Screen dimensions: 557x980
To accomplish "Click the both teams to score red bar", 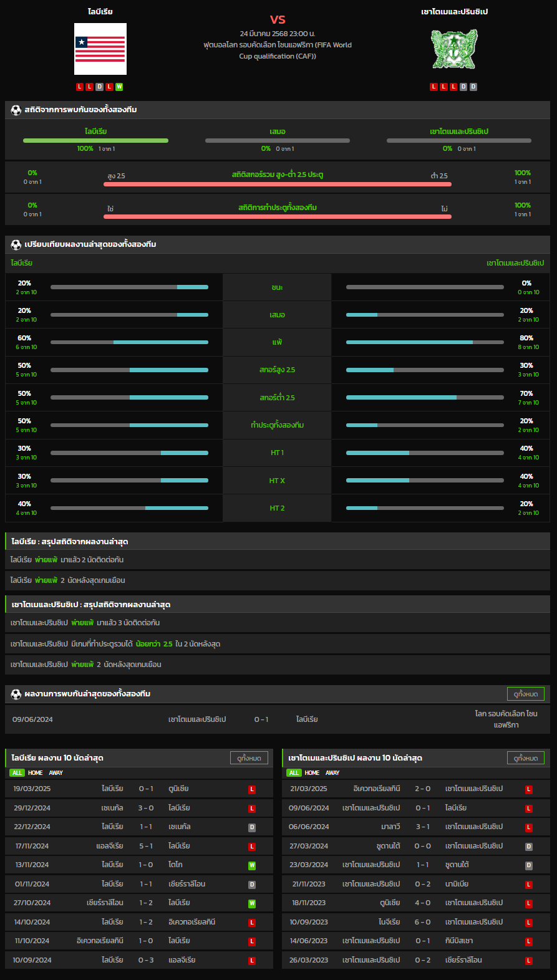I will click(x=277, y=216).
